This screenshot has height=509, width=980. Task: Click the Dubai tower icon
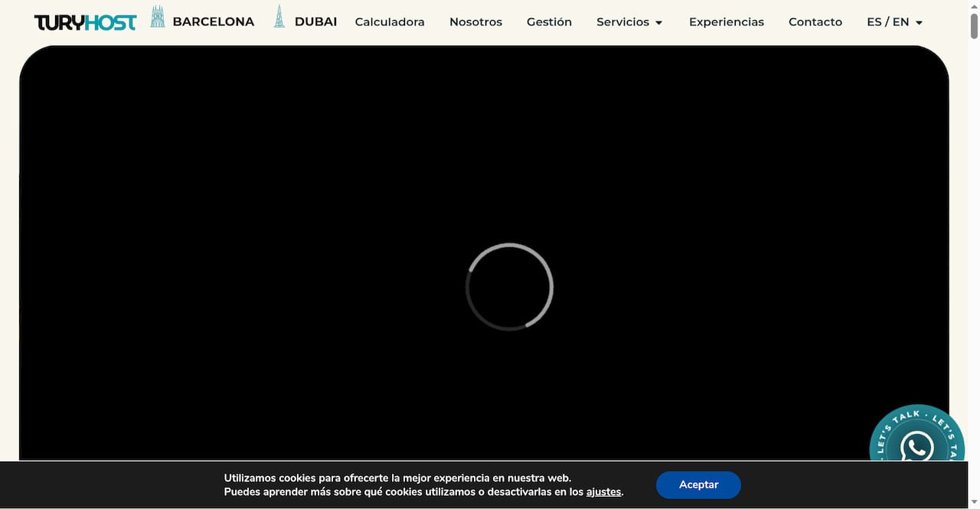[279, 17]
